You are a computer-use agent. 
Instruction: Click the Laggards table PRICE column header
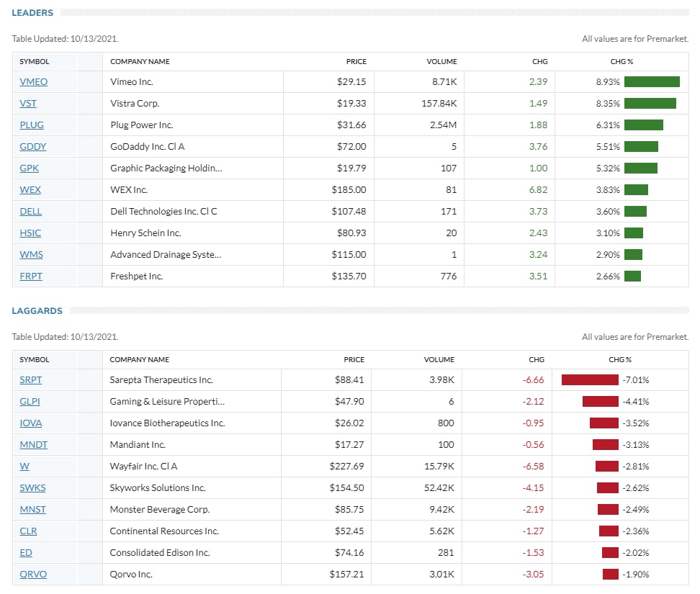354,360
